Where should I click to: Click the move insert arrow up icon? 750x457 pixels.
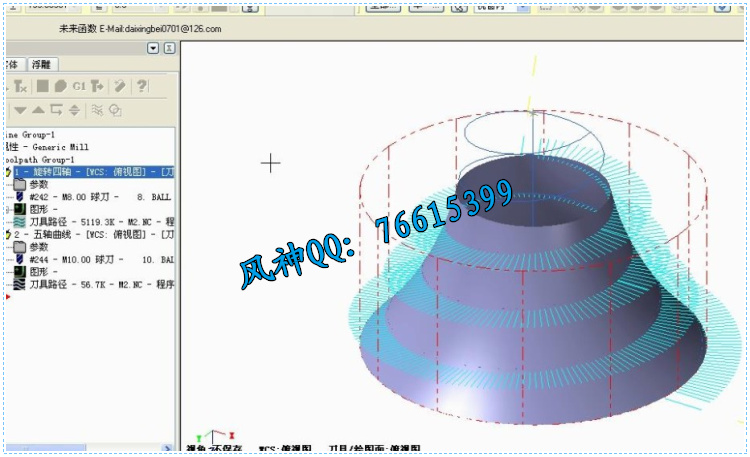38,110
